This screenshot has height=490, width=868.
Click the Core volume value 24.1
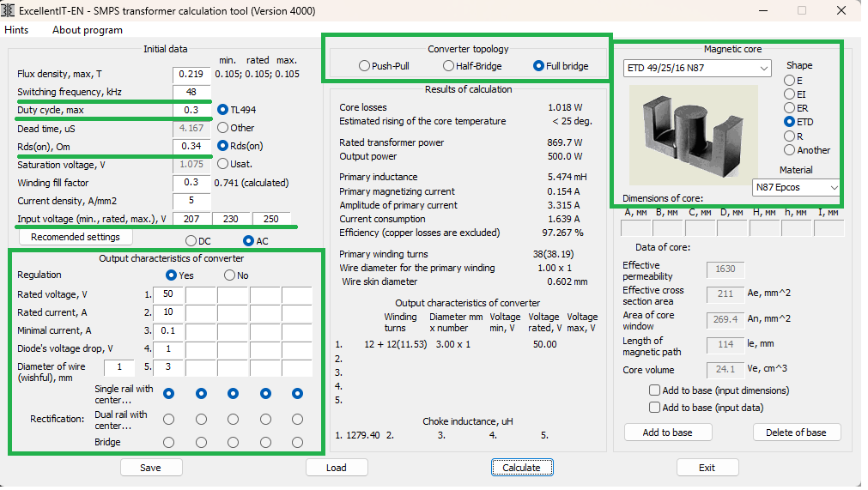coord(725,370)
